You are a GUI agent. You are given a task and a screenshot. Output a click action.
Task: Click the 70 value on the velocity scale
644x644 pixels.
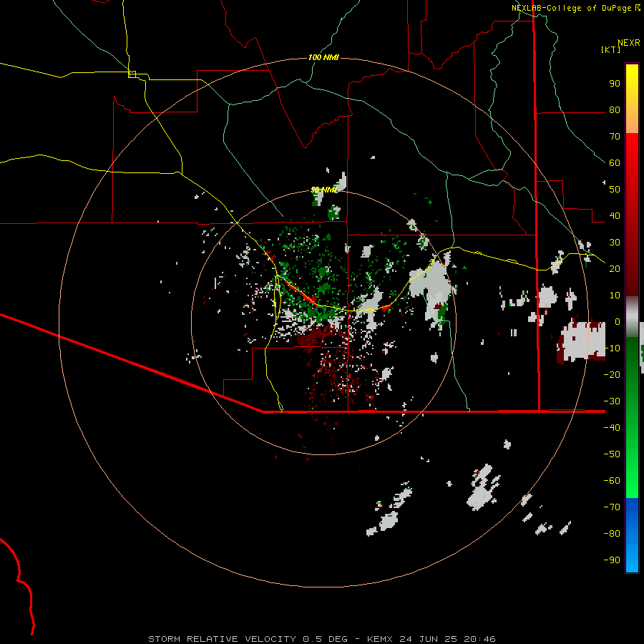(x=615, y=137)
